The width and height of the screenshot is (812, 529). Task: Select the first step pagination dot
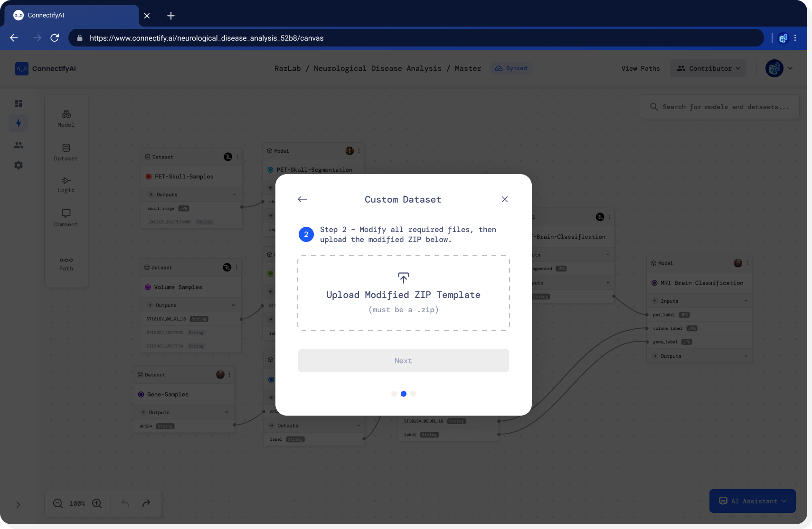[394, 394]
